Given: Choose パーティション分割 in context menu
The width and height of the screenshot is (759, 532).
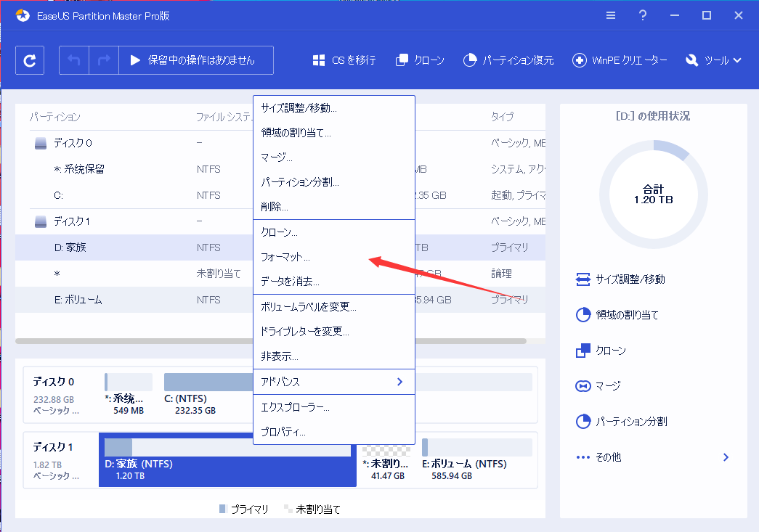Looking at the screenshot, I should point(334,182).
